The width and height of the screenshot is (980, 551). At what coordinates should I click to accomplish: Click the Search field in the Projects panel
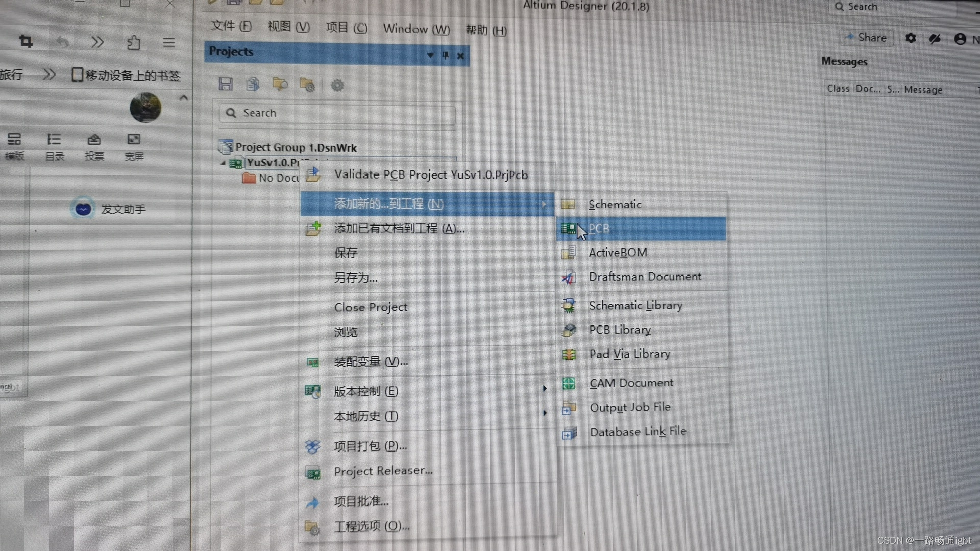[337, 114]
